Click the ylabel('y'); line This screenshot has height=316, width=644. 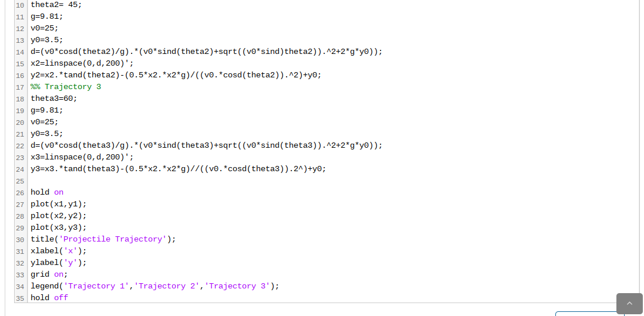pos(59,263)
